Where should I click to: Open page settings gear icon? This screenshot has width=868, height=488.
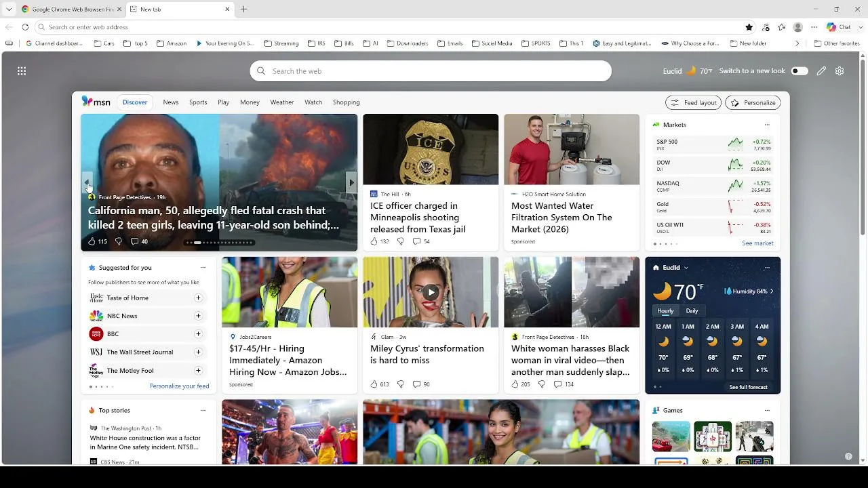[840, 70]
